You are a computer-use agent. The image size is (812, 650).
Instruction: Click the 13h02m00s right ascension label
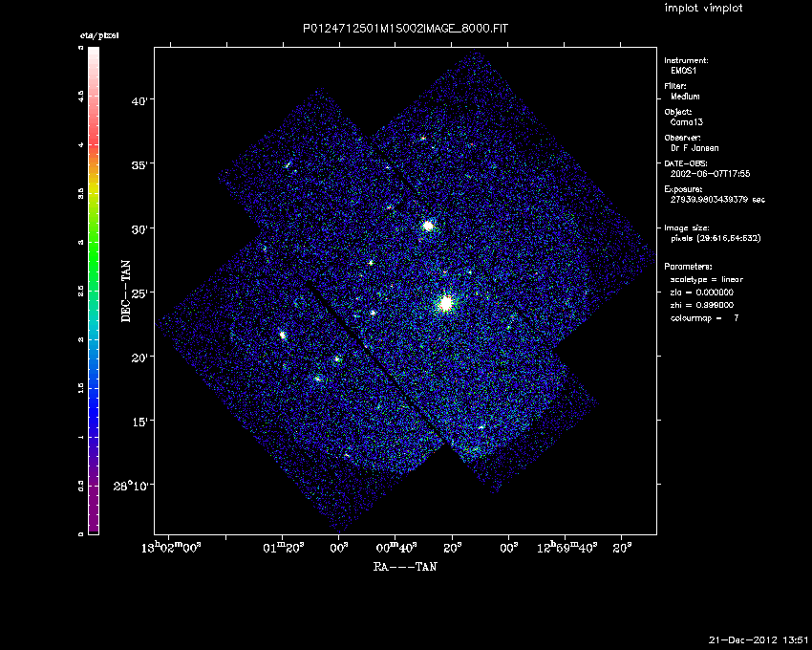[170, 548]
